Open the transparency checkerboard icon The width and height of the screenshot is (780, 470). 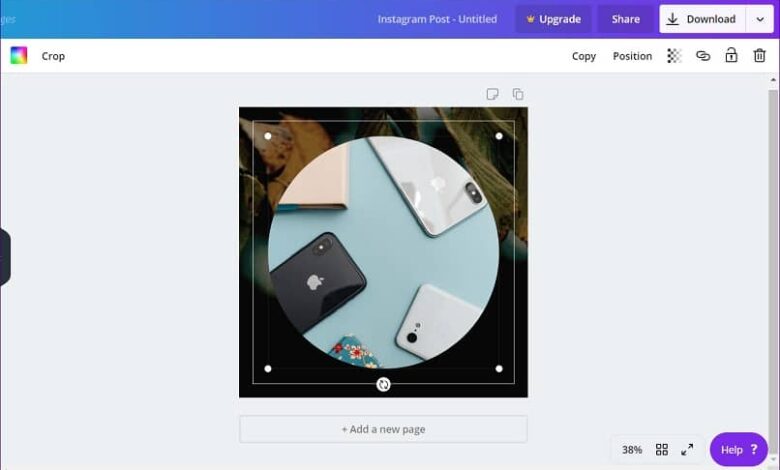coord(674,56)
